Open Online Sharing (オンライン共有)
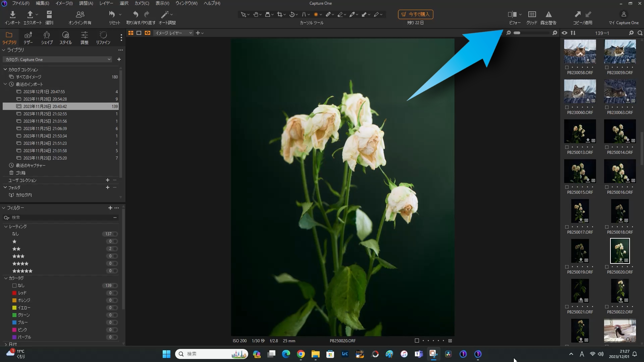 tap(80, 14)
